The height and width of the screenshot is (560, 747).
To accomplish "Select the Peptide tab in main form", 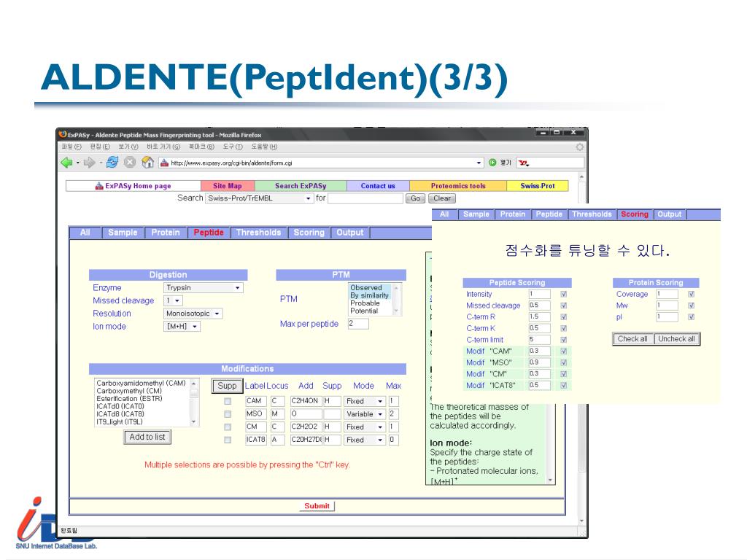I will pos(209,233).
